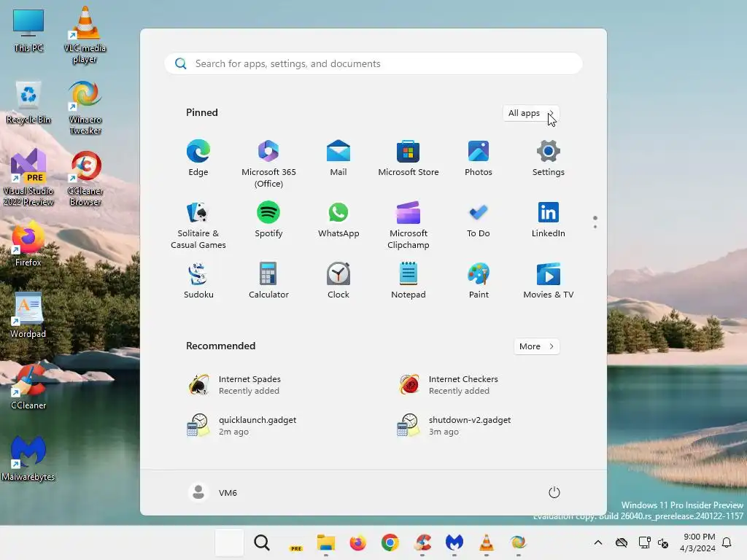Launch Sudoku
This screenshot has width=747, height=560.
click(x=198, y=281)
